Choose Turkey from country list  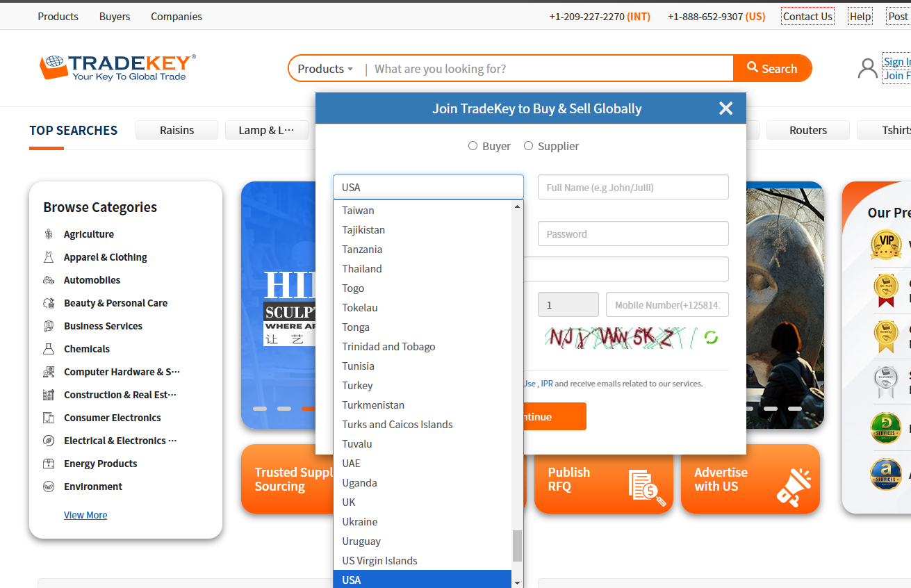click(422, 386)
